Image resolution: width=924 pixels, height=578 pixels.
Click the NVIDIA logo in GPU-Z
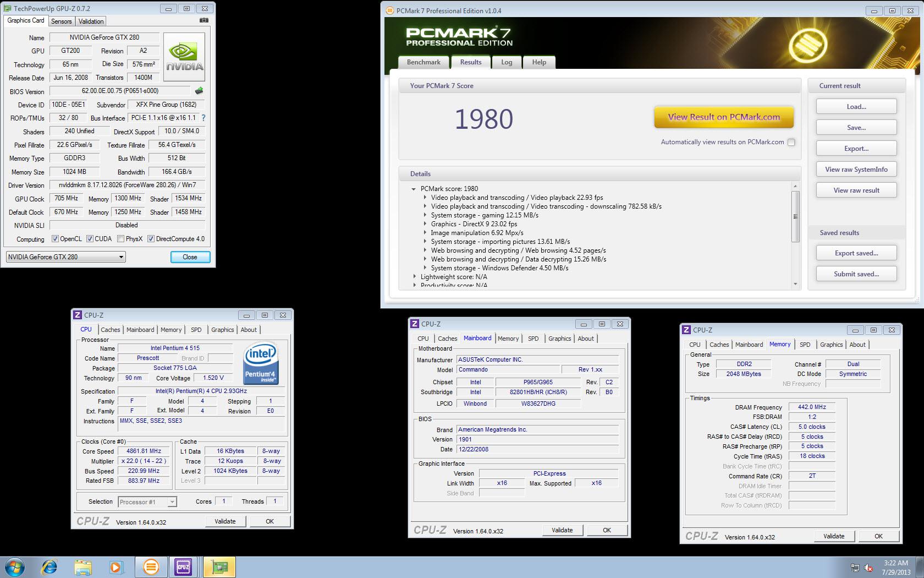(x=184, y=57)
